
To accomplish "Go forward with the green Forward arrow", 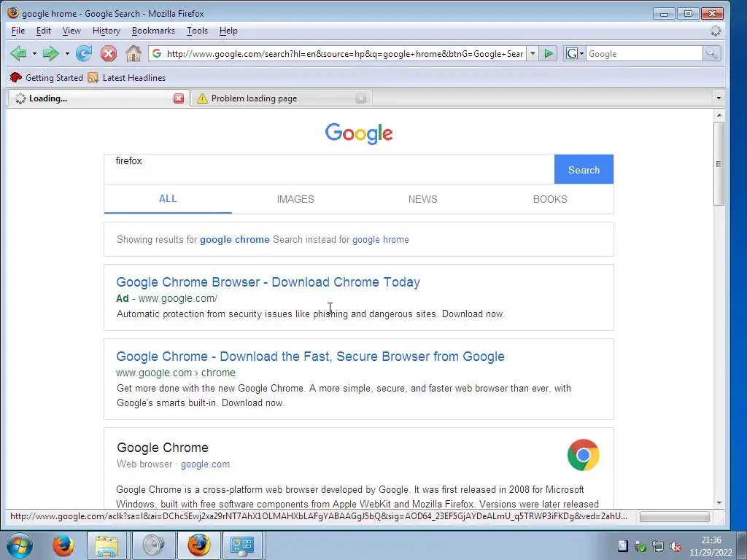I will (50, 53).
